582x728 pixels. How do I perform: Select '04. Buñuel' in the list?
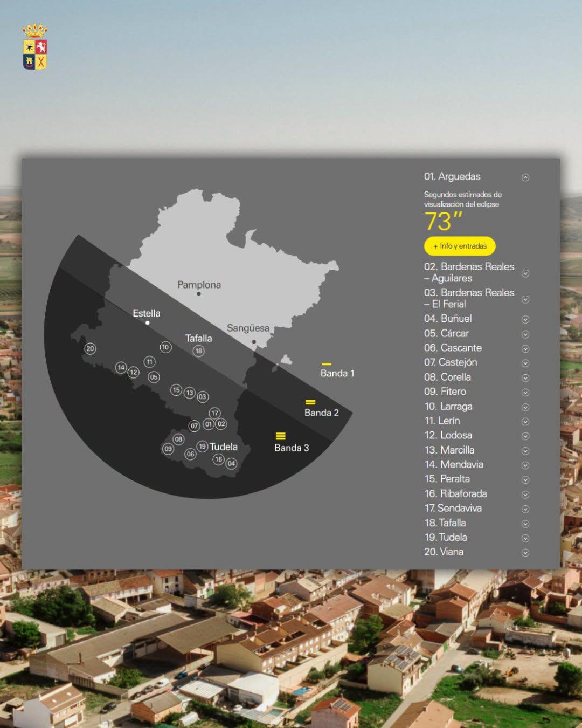[x=448, y=318]
